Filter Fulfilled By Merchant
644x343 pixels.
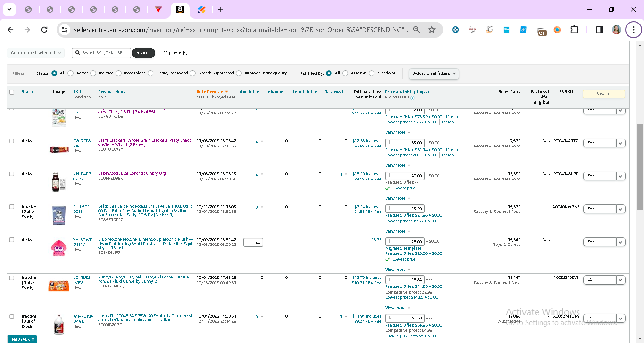(372, 73)
